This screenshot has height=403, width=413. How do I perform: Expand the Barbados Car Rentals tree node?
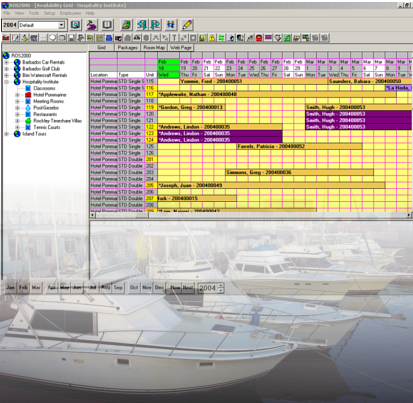tap(6, 62)
